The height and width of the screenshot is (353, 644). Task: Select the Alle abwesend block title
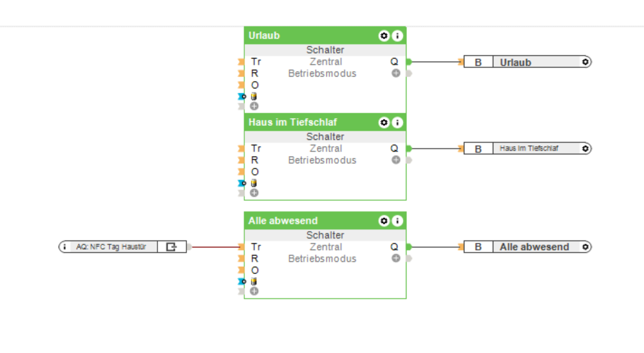pyautogui.click(x=283, y=221)
